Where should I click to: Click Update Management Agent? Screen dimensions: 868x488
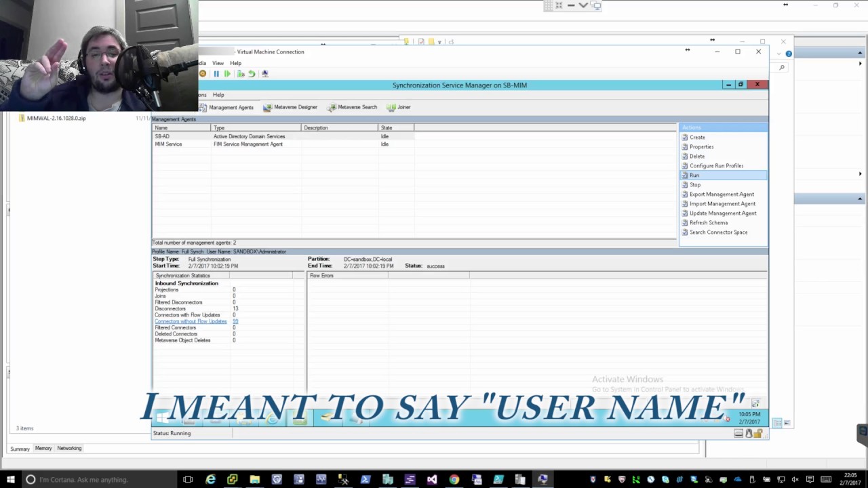(x=723, y=213)
